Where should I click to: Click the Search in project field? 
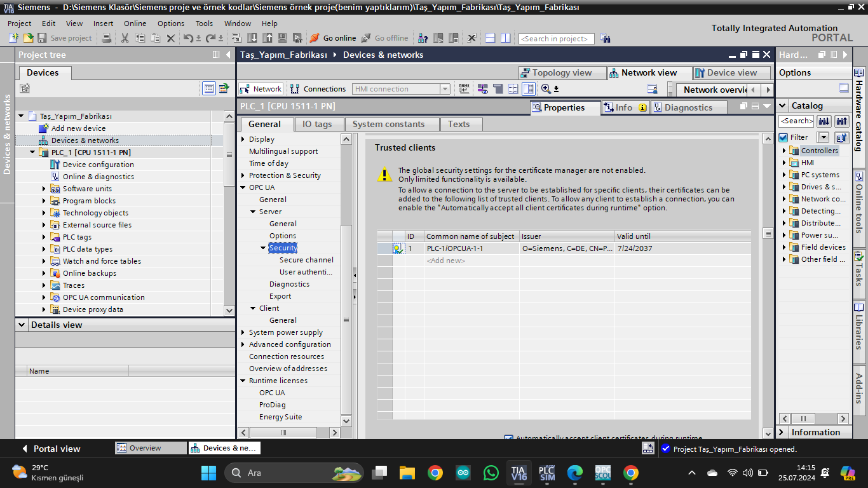[x=557, y=39]
